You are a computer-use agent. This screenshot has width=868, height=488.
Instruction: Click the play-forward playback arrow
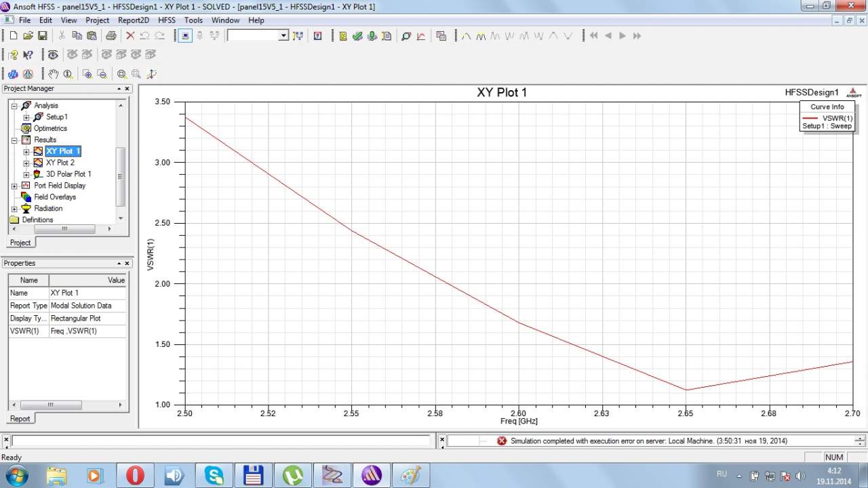pyautogui.click(x=623, y=35)
